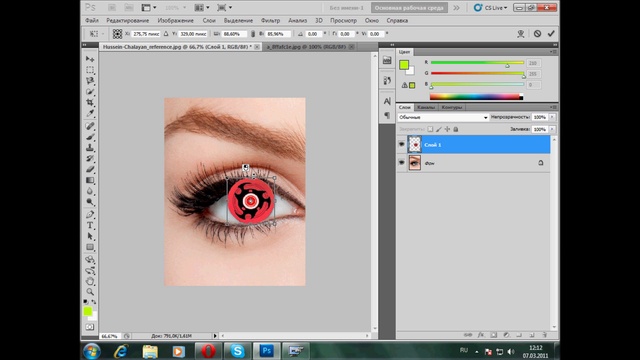Select the Type tool
The width and height of the screenshot is (640, 360).
click(x=90, y=225)
